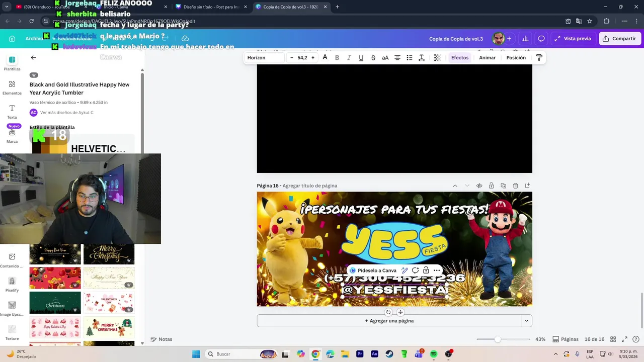Toggle strikethrough text formatting
This screenshot has width=644, height=362.
373,58
